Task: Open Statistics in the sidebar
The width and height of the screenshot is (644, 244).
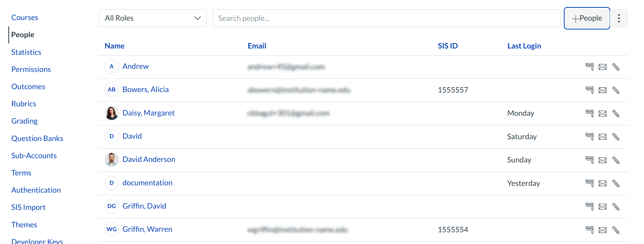Action: point(26,52)
